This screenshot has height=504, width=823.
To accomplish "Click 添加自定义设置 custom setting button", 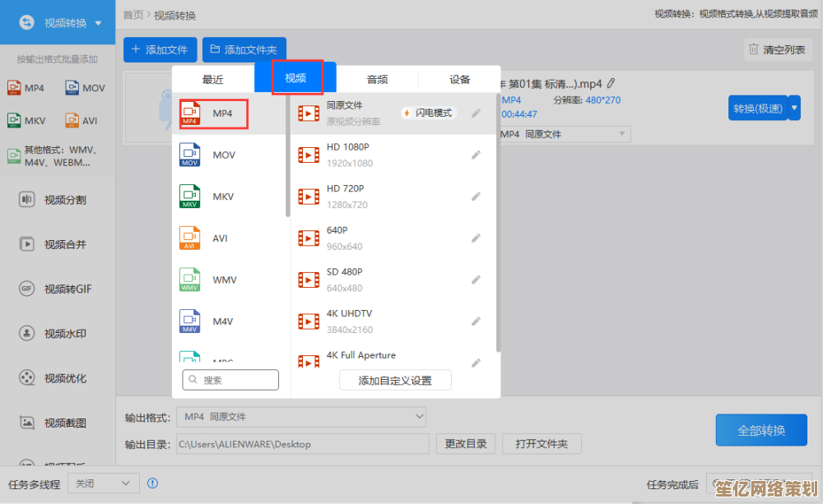I will 395,380.
